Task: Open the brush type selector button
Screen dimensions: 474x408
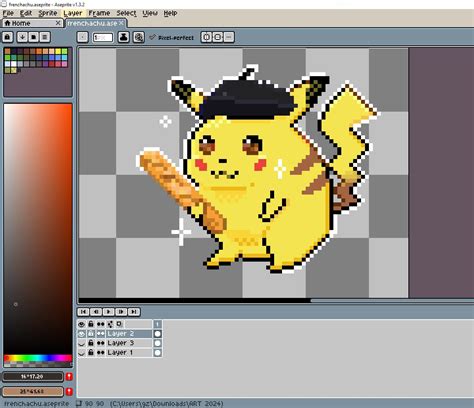Action: (83, 37)
